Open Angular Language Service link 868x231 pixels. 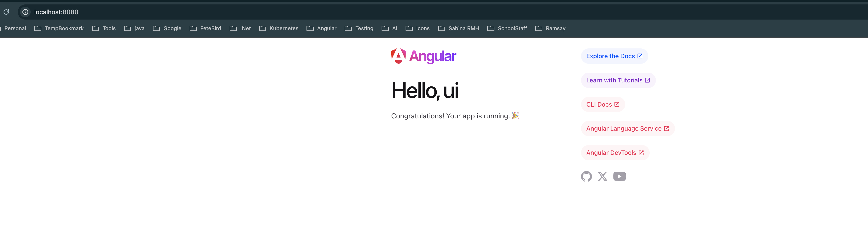coord(627,129)
